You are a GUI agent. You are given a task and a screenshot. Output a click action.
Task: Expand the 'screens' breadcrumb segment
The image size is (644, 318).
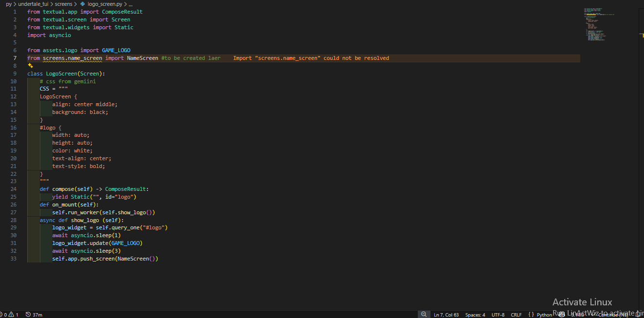pyautogui.click(x=64, y=4)
